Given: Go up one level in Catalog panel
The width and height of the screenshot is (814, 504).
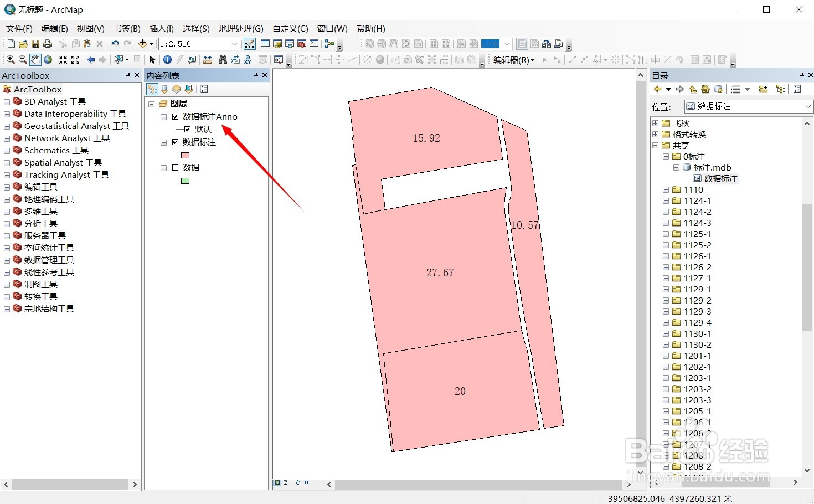Looking at the screenshot, I should click(x=693, y=89).
